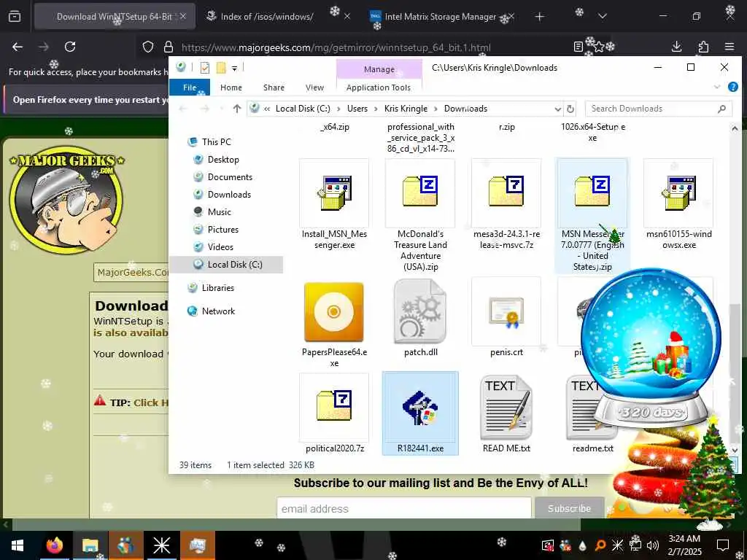Screen dimensions: 747x560
Task: Close the Index of /isos/windows/ tab
Action: pos(347,17)
